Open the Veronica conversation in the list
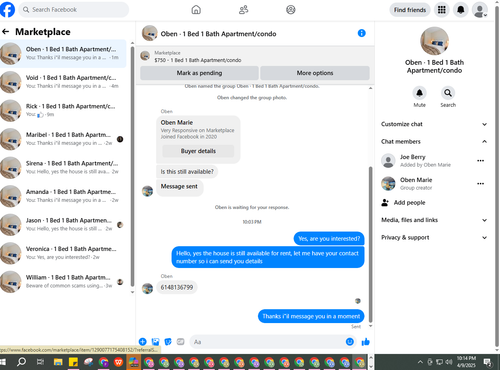Viewport: 500px width, 370px height. pyautogui.click(x=63, y=253)
